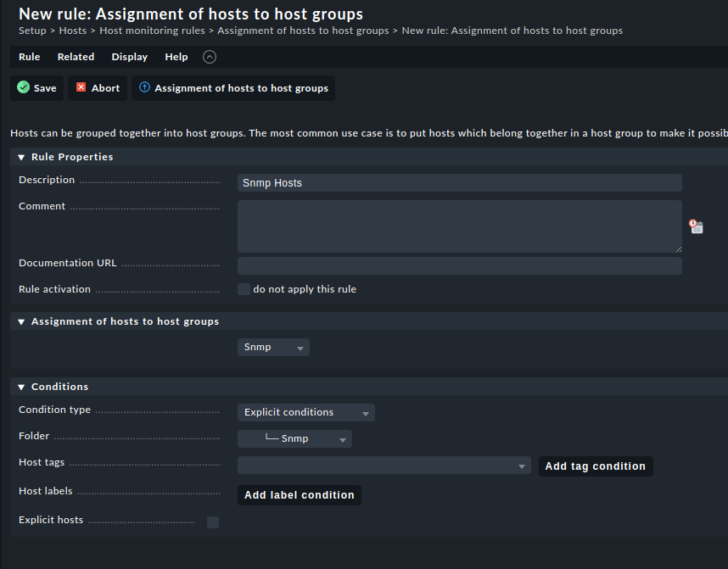The image size is (728, 569).
Task: Click the Add label condition button
Action: (x=299, y=495)
